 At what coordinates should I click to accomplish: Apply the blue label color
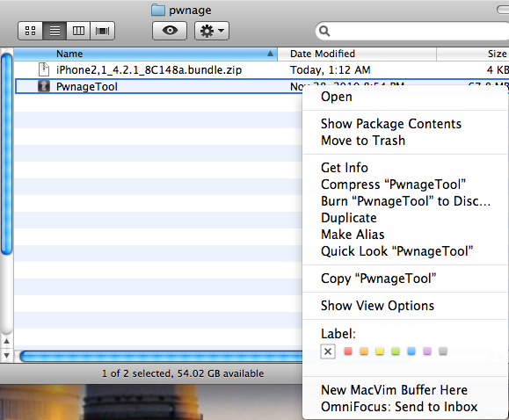point(411,351)
